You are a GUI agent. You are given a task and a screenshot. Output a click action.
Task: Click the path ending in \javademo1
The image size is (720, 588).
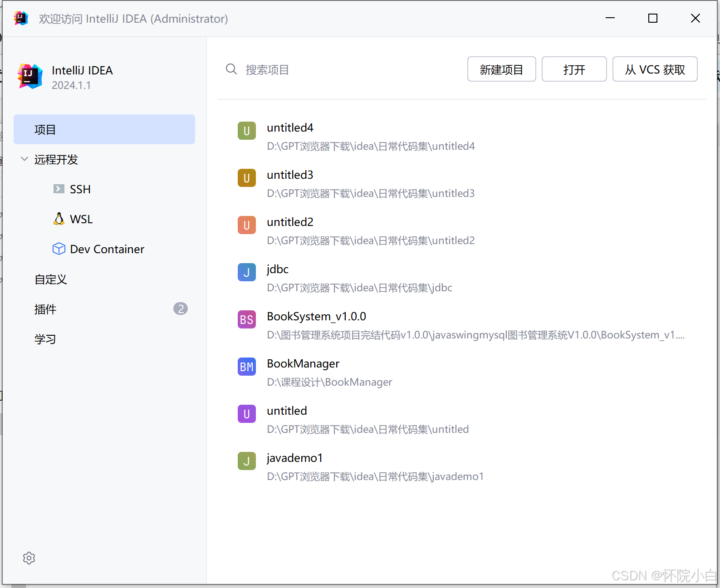click(375, 476)
